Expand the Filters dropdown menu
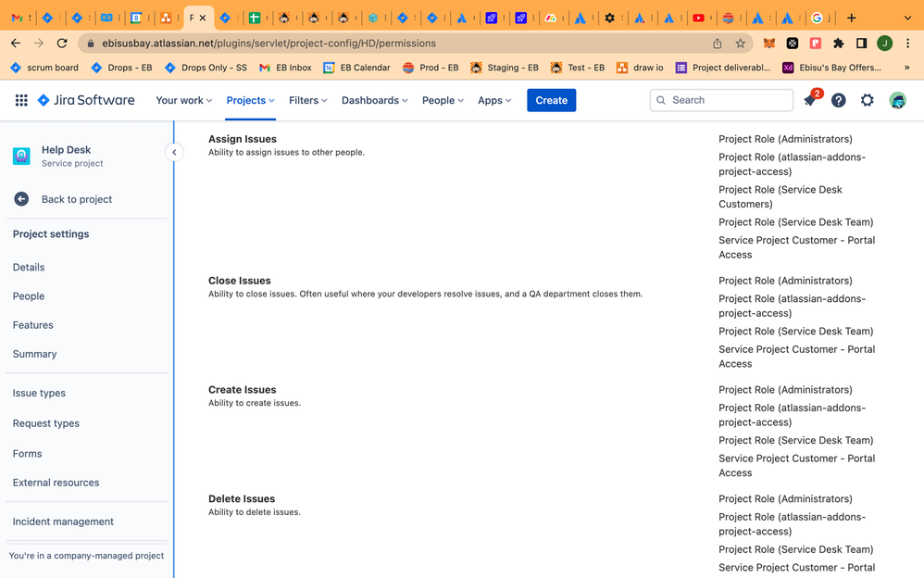The width and height of the screenshot is (924, 578). (307, 100)
